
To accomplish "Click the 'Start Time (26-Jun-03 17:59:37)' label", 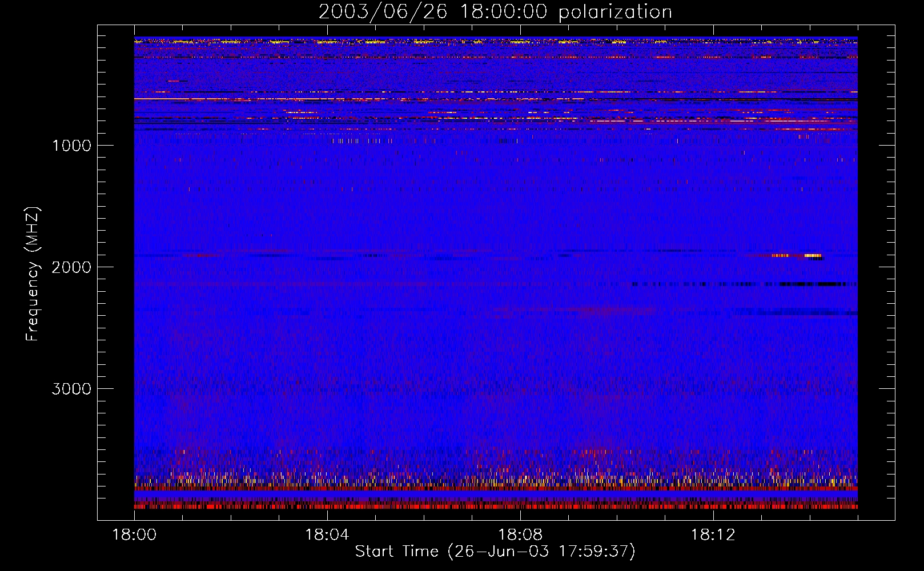I will tap(495, 552).
